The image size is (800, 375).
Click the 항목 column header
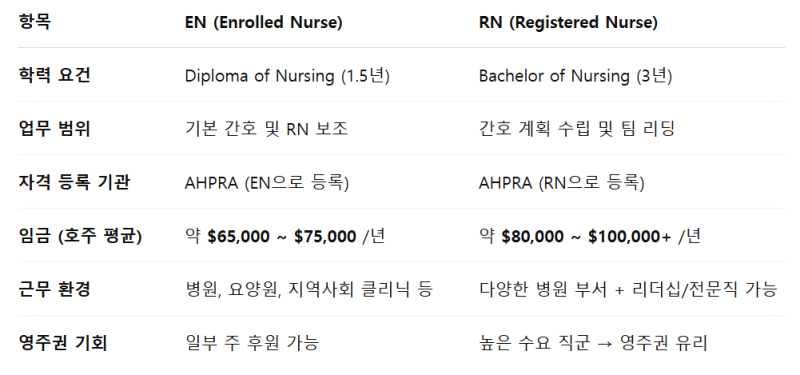[x=35, y=22]
